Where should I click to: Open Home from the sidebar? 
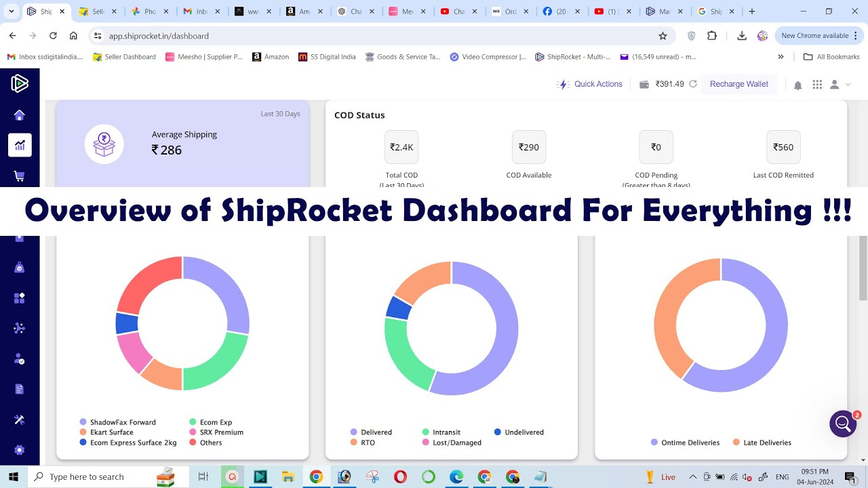[20, 115]
